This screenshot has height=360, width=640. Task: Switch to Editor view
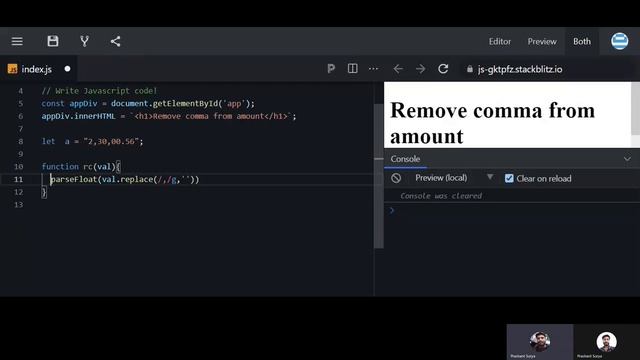point(500,41)
